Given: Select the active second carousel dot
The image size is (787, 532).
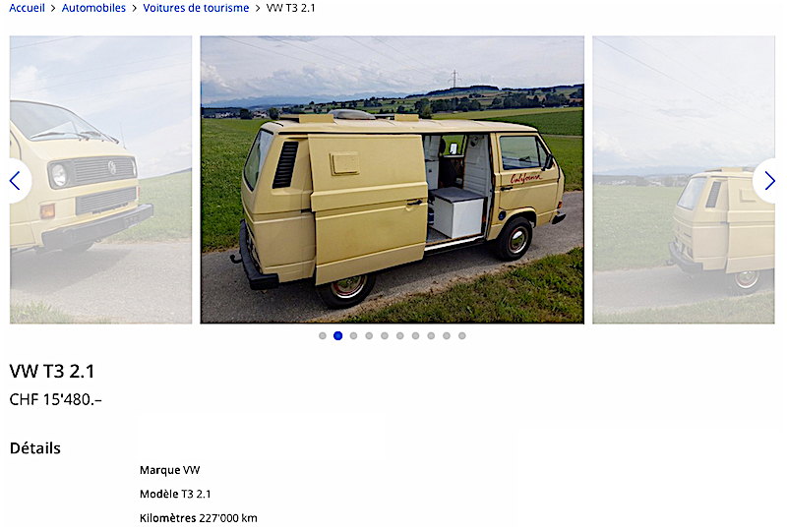Looking at the screenshot, I should click(x=337, y=335).
